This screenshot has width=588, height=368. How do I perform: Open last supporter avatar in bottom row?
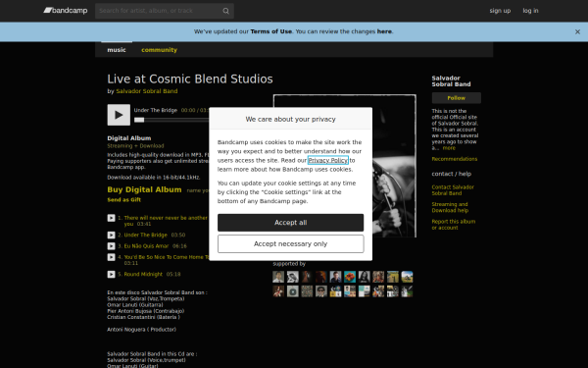coord(407,291)
